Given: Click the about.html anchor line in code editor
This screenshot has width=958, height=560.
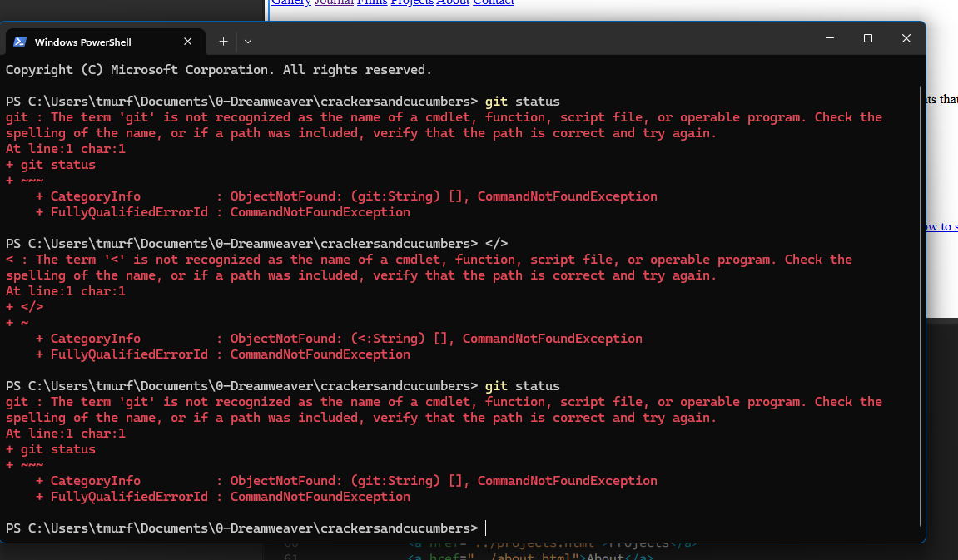Looking at the screenshot, I should [530, 557].
